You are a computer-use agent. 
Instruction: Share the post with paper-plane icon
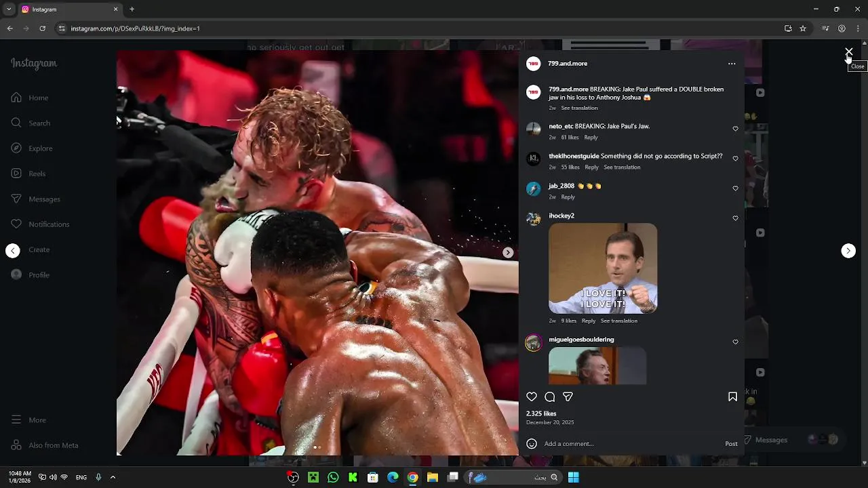tap(568, 397)
